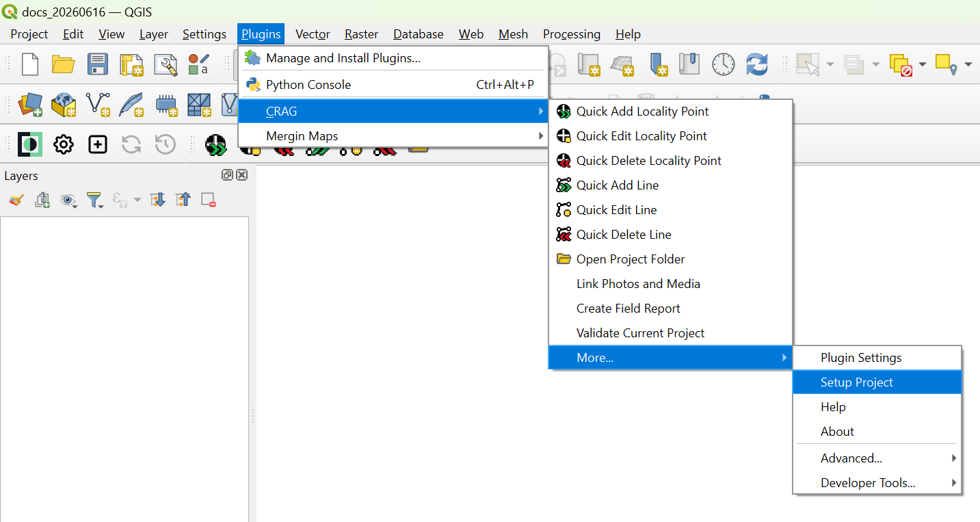980x522 pixels.
Task: Choose Quick Delete Line
Action: 670,235
